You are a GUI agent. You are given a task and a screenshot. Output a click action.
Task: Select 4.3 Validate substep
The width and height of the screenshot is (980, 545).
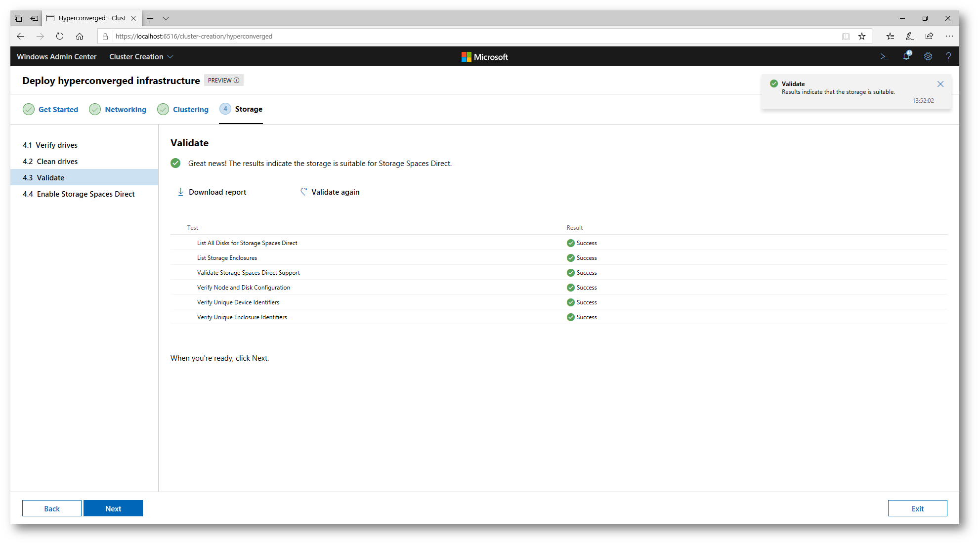pyautogui.click(x=84, y=178)
